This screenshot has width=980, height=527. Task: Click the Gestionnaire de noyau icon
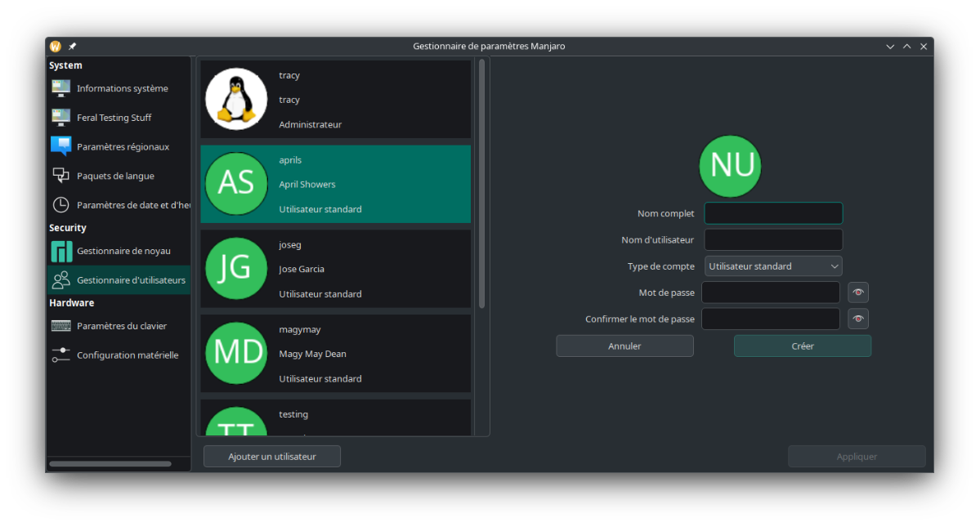pyautogui.click(x=61, y=251)
